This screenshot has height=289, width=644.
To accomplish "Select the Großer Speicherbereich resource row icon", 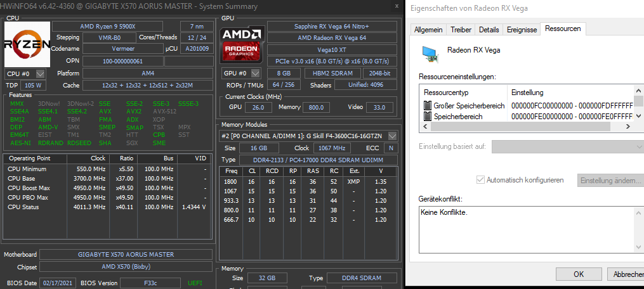I will coord(428,105).
